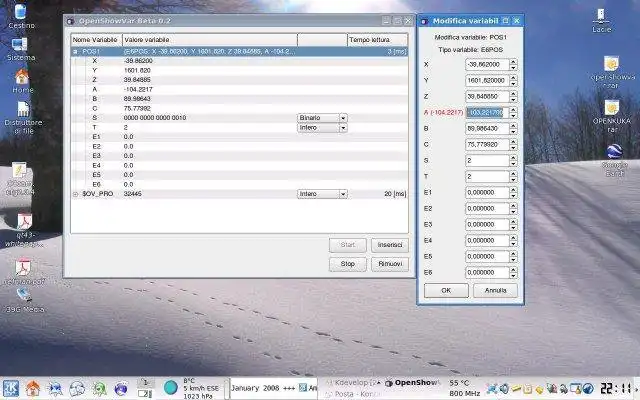Open the openshowvar rar archive icon
The image size is (640, 400).
pyautogui.click(x=612, y=72)
